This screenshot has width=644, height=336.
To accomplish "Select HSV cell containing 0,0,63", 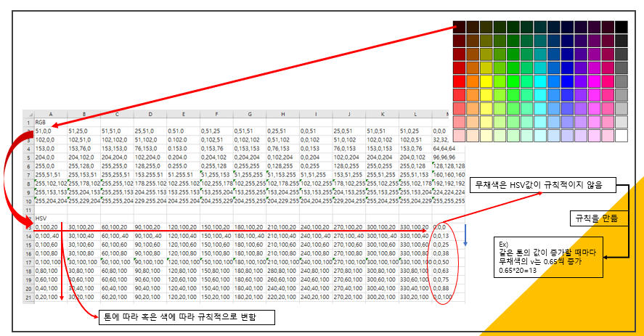I will click(x=449, y=271).
